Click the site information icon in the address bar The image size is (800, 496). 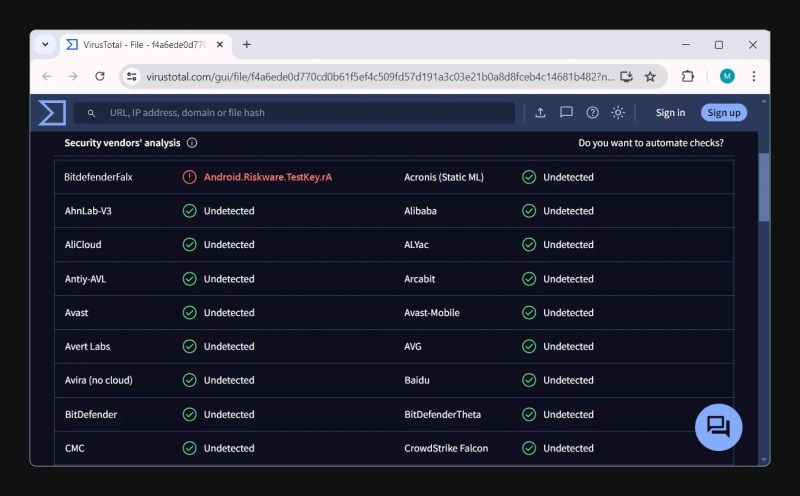[x=132, y=77]
